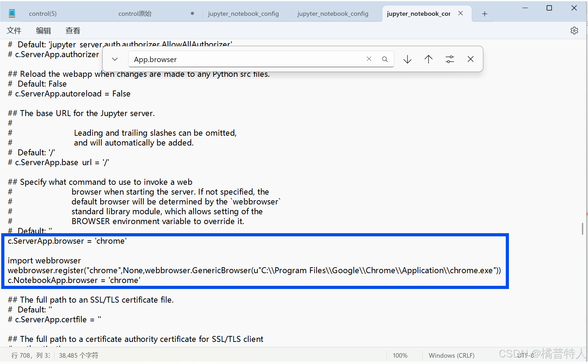Run search with magnifier icon
588x364 pixels.
click(385, 59)
